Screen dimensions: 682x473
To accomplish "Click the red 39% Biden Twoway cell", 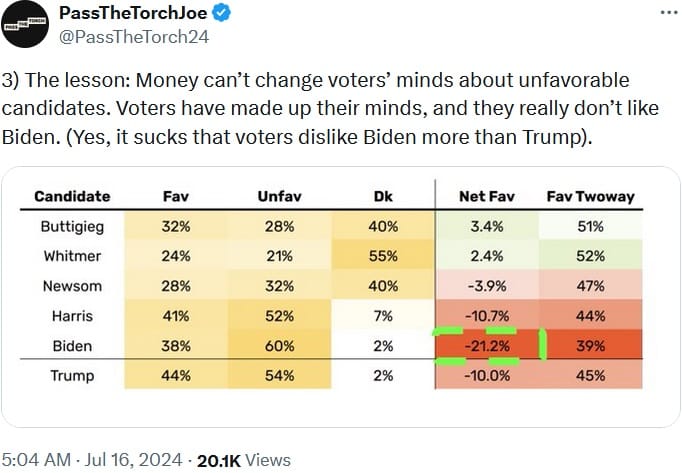I will tap(591, 346).
